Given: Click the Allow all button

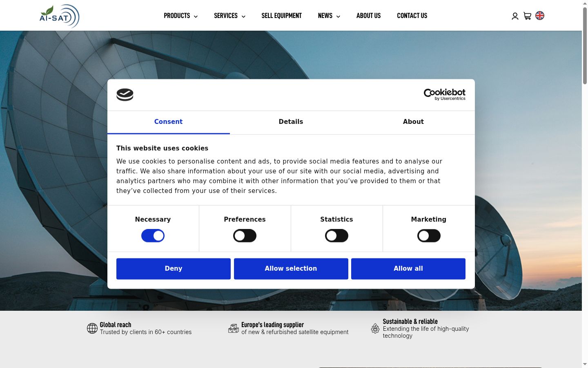Looking at the screenshot, I should (x=408, y=269).
